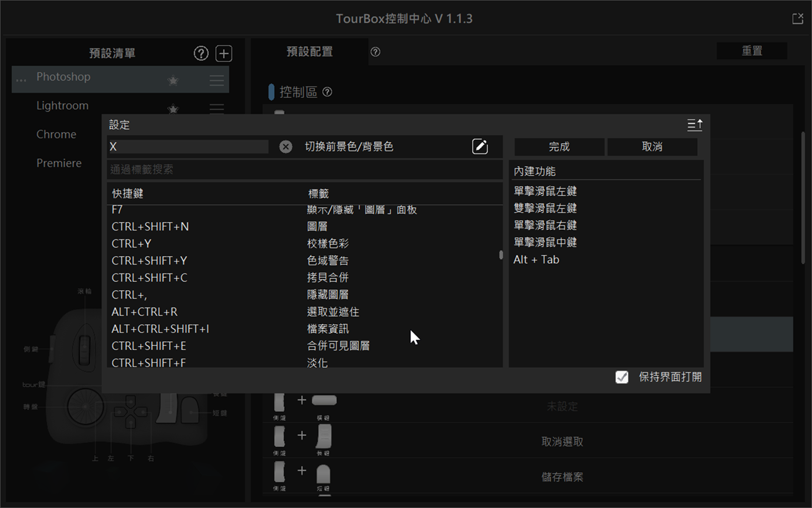Click the sort order icon in the settings dialog

click(694, 125)
